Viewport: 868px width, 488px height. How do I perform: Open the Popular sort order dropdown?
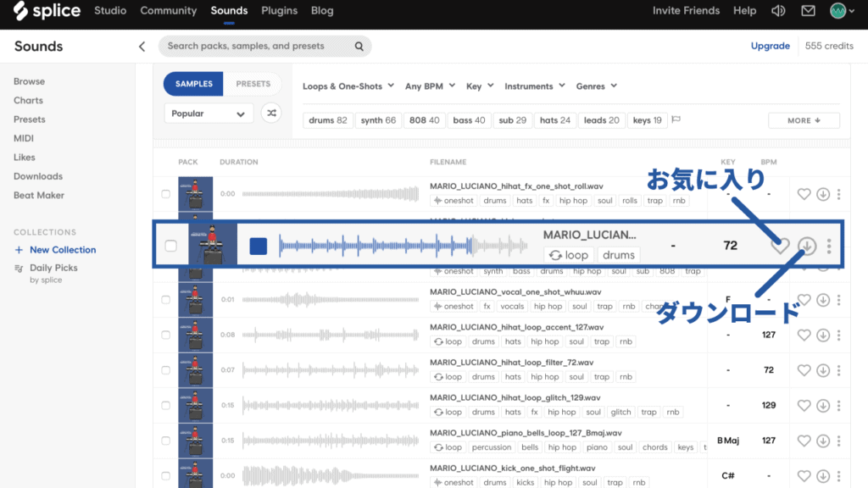coord(209,113)
